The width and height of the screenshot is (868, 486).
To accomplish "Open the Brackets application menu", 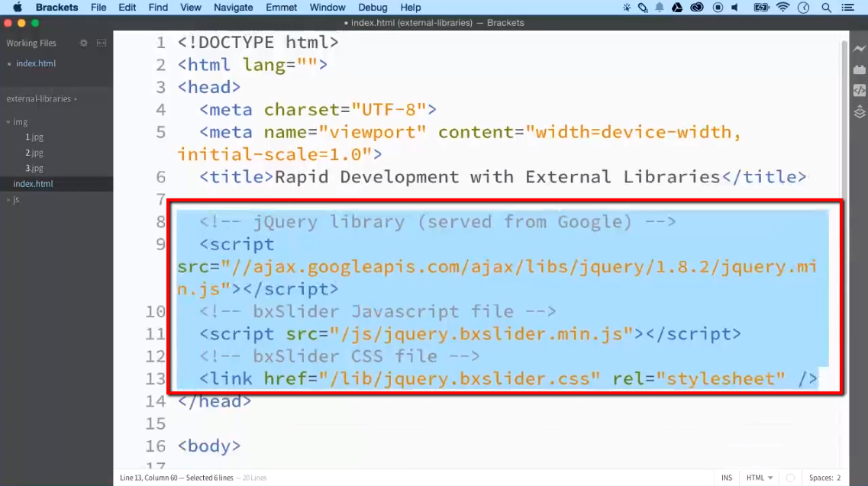I will 56,7.
